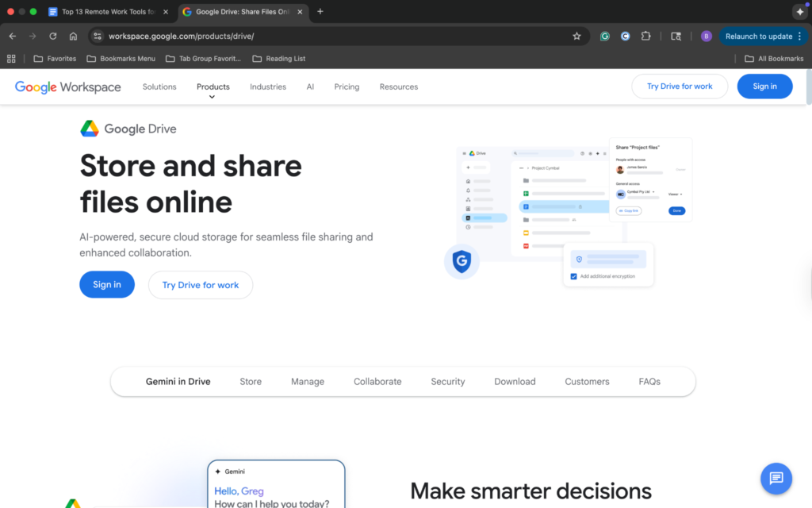Click the Google Workspace logo

pyautogui.click(x=68, y=87)
